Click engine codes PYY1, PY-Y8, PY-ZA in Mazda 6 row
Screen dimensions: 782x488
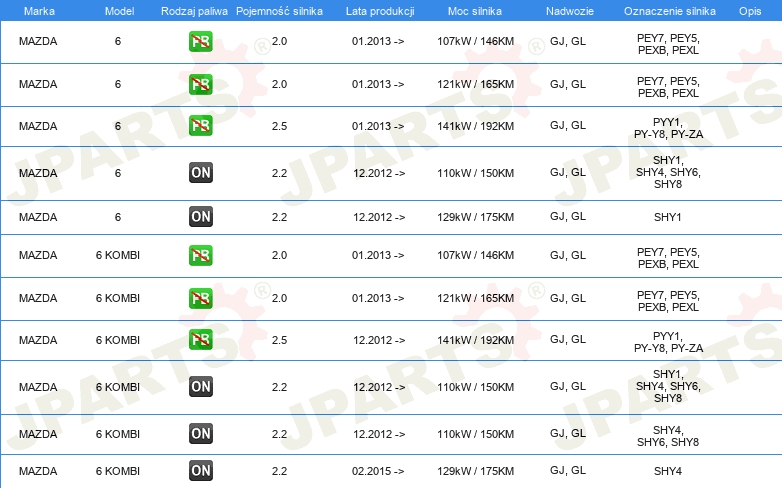pos(668,128)
